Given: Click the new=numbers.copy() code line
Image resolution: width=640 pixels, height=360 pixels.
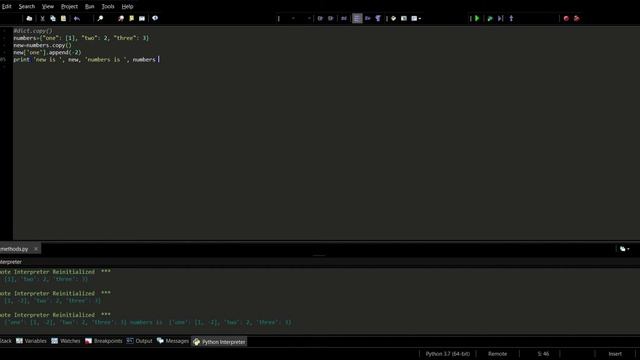Looking at the screenshot, I should (x=42, y=45).
